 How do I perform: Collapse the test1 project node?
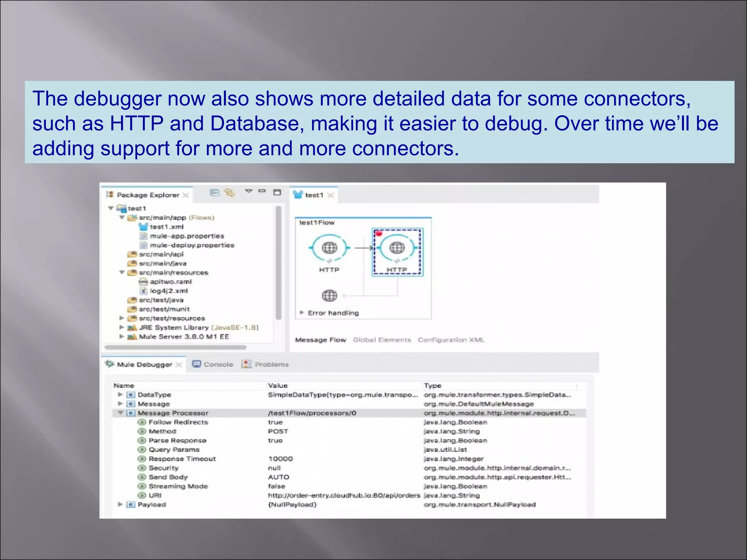(111, 208)
